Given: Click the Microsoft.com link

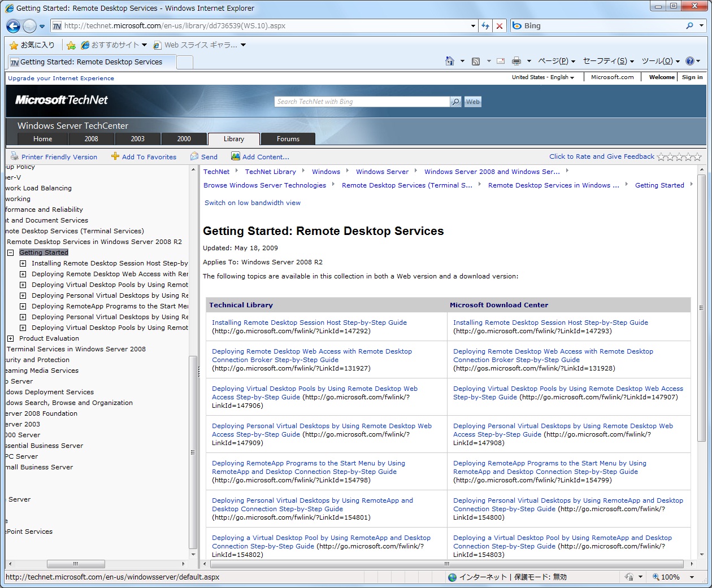Looking at the screenshot, I should click(613, 77).
